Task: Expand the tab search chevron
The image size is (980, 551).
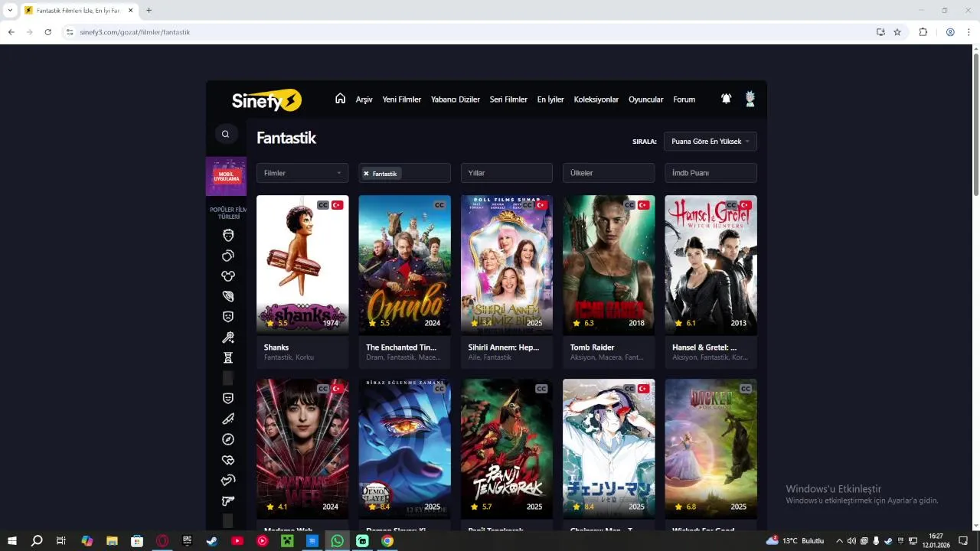Action: (x=10, y=11)
